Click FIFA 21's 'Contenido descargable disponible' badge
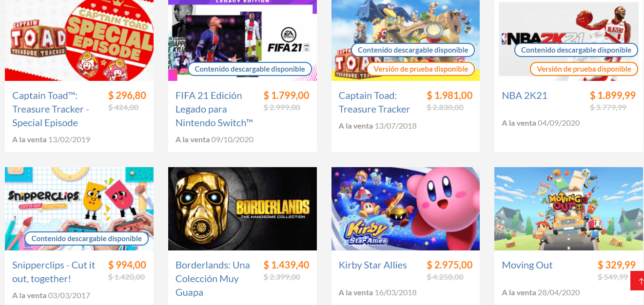 click(x=250, y=69)
